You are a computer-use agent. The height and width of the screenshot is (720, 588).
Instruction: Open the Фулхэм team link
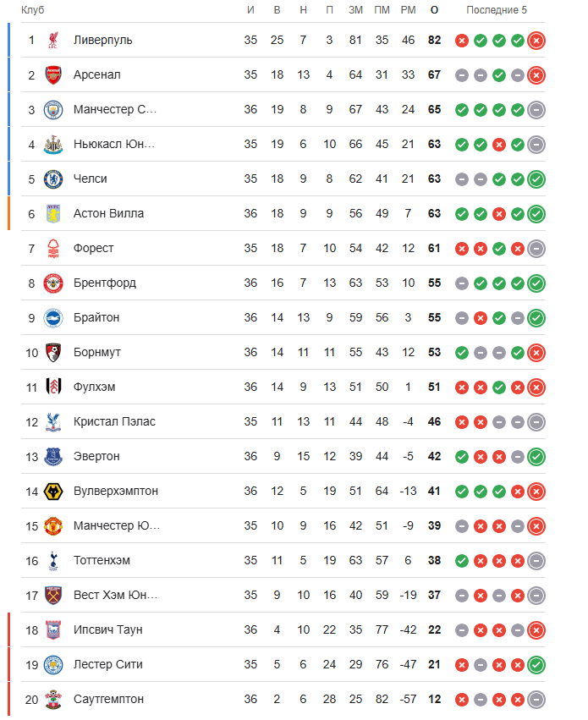pyautogui.click(x=94, y=387)
